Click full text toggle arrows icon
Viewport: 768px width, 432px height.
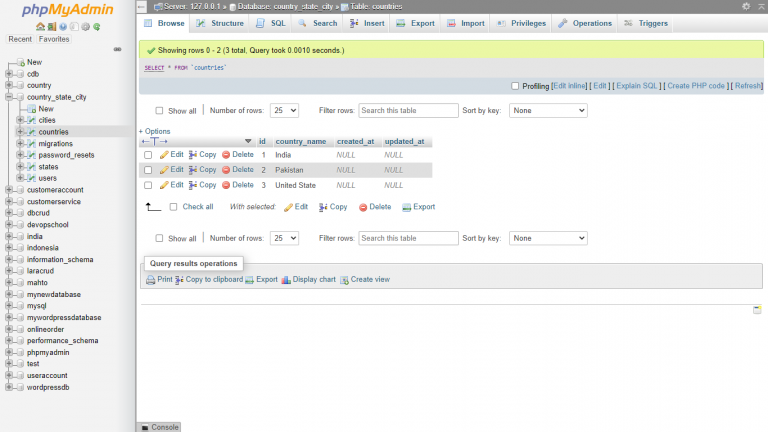[x=154, y=142]
